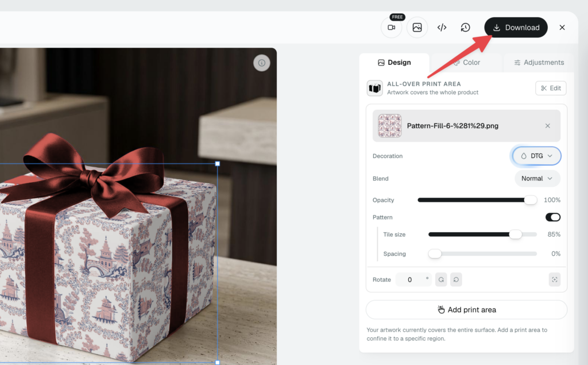Image resolution: width=588 pixels, height=365 pixels.
Task: Open the version history clock icon
Action: pos(465,28)
